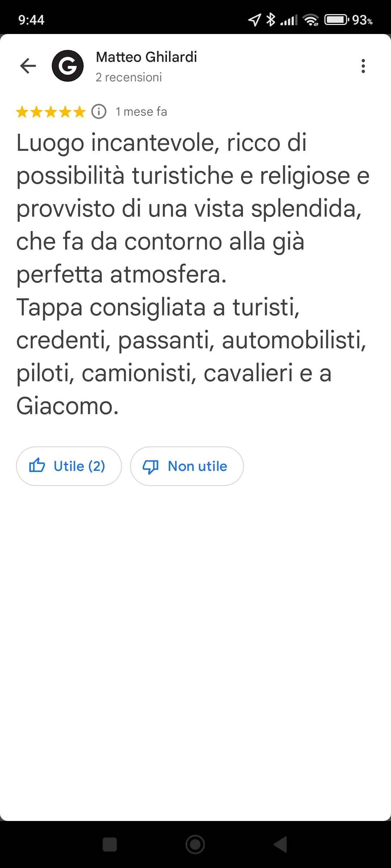This screenshot has width=391, height=868.
Task: Tap the Bluetooth icon in status bar
Action: 270,20
